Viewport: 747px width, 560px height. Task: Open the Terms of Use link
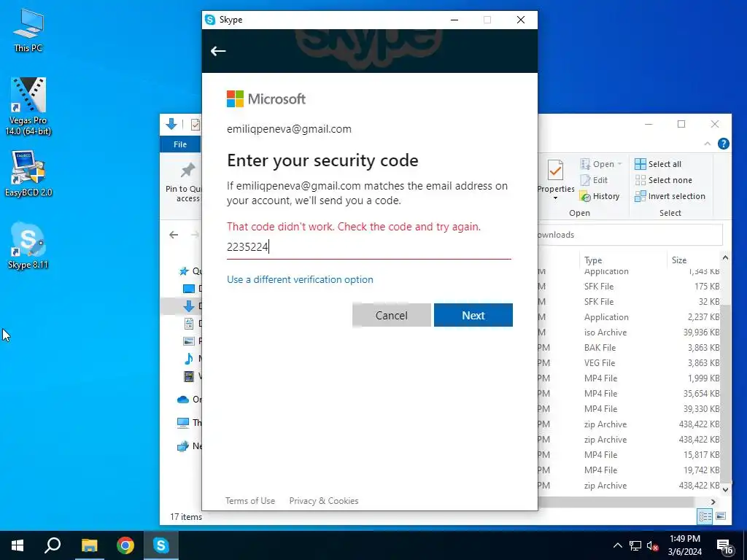tap(250, 500)
